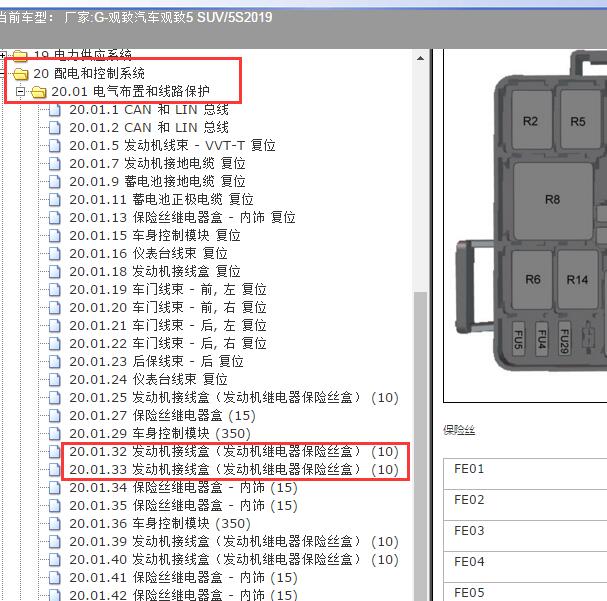This screenshot has width=607, height=601.
Task: Open 20.01.11 蓄电池正极电缆 复位
Action: (x=161, y=200)
